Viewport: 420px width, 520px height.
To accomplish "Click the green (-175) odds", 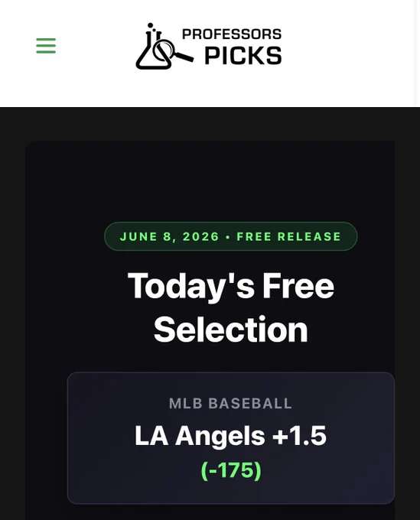I will point(231,470).
